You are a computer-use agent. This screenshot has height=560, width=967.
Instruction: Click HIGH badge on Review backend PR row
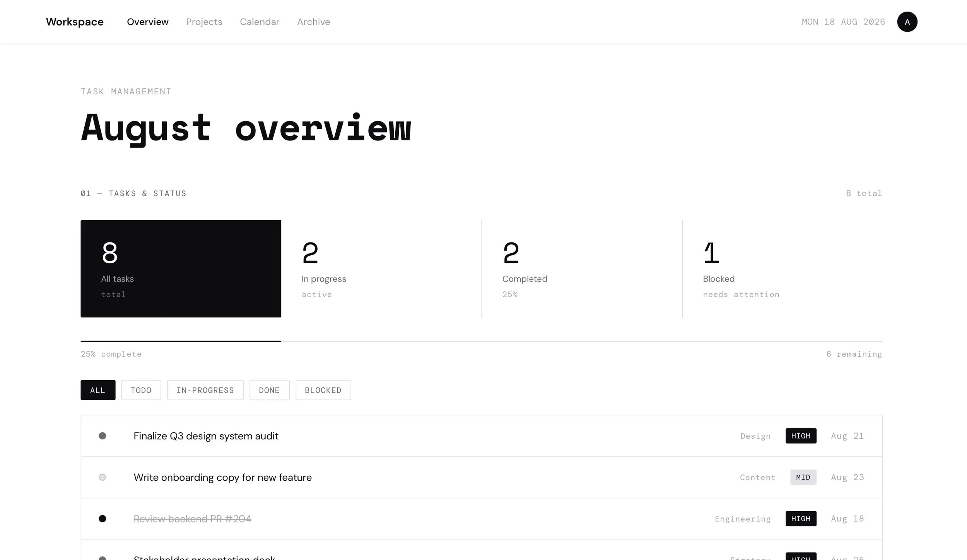(x=801, y=519)
